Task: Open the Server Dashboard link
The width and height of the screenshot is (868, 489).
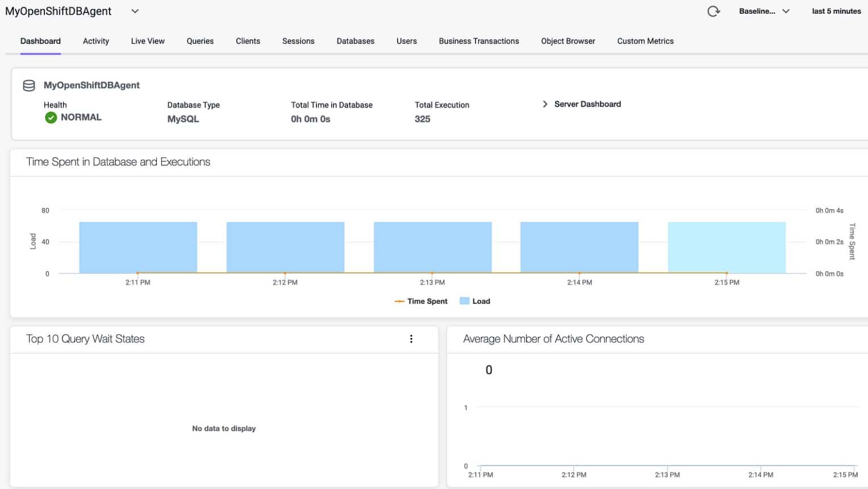Action: click(x=587, y=104)
